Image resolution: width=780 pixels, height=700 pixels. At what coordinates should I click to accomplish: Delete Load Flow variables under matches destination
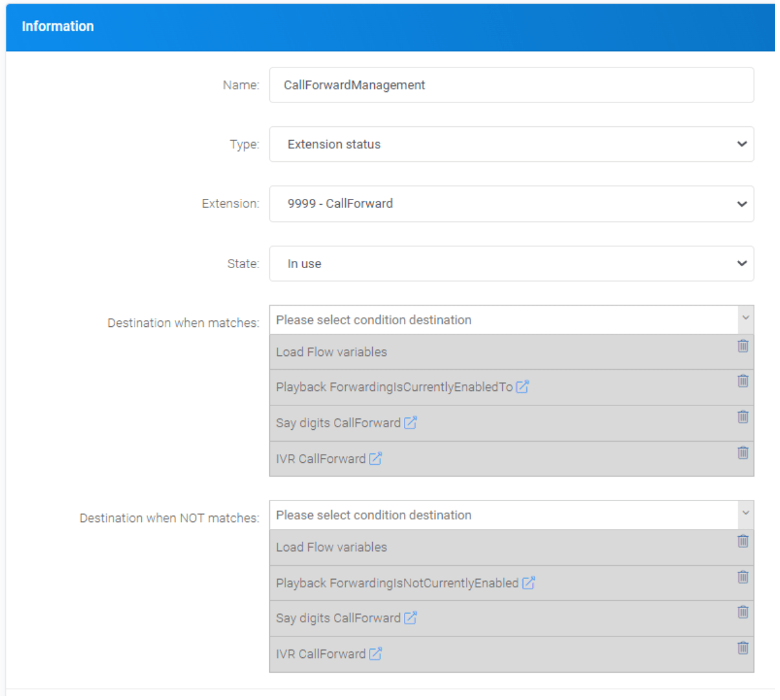pos(742,346)
